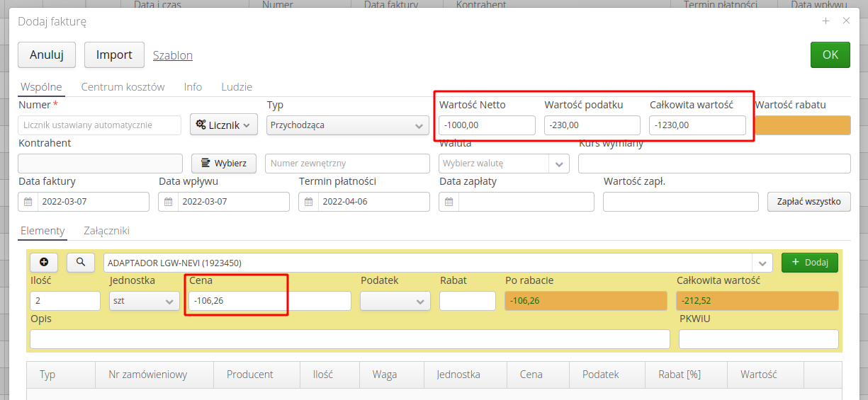The image size is (868, 400).
Task: Expand the Waluta currency dropdown
Action: (559, 164)
